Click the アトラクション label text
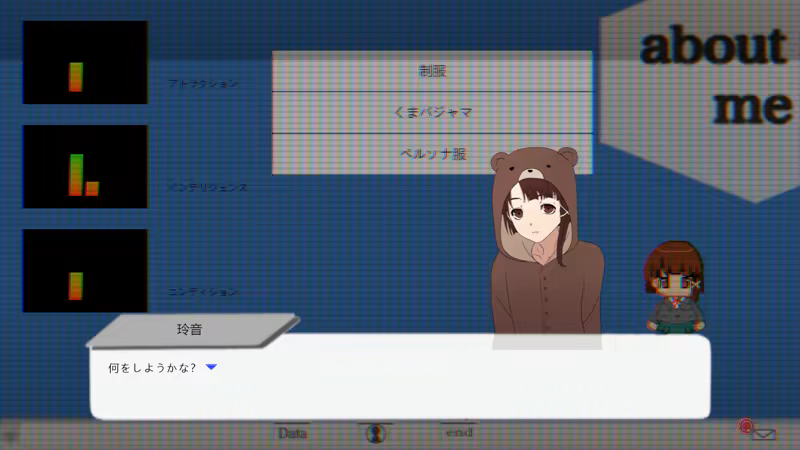 204,84
